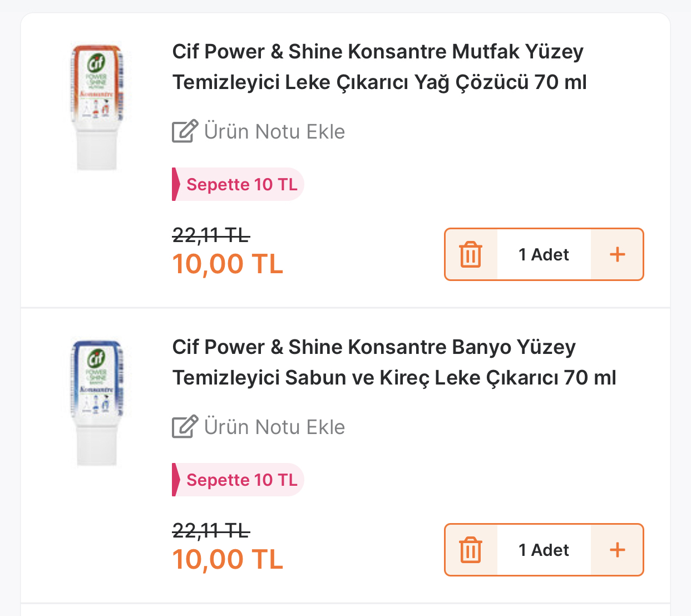
Task: Select the 1 Adet quantity field for Mutfak
Action: [544, 254]
